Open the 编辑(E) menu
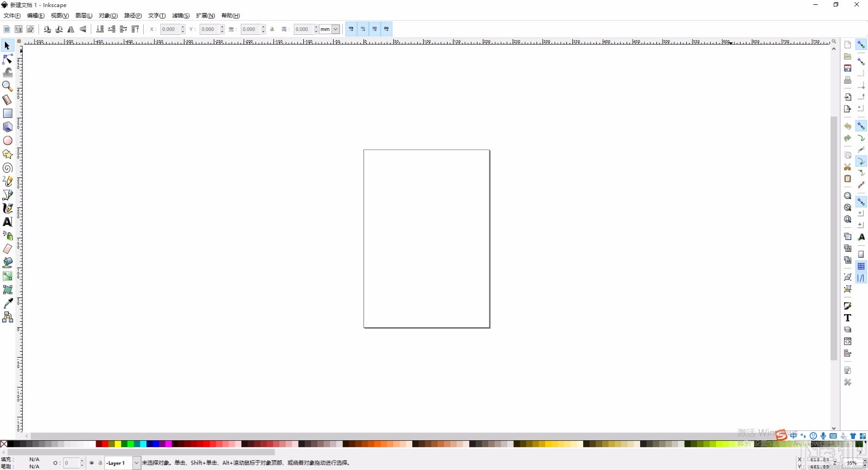This screenshot has width=868, height=470. pos(36,16)
